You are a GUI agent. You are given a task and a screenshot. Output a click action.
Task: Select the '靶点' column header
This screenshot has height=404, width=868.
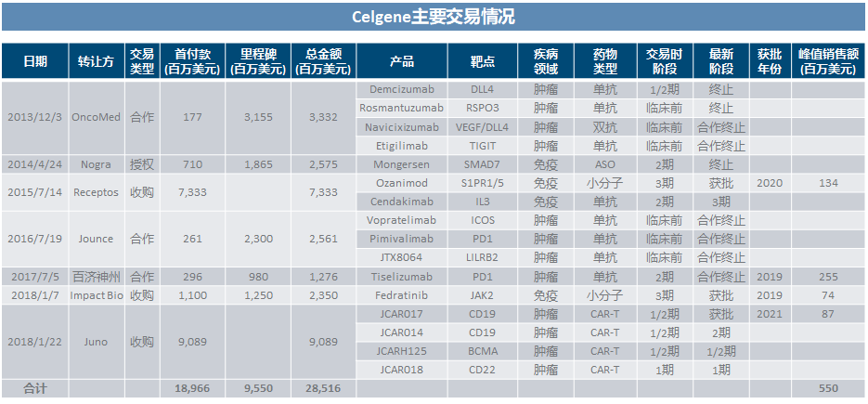tap(482, 61)
